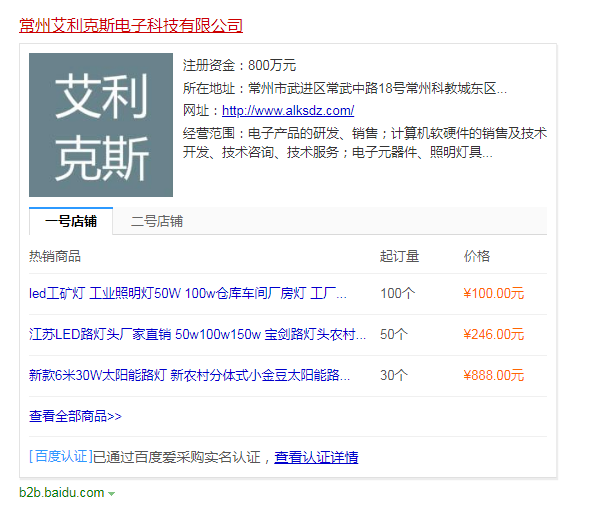
Task: Click the 所在地址 address line
Action: (345, 88)
